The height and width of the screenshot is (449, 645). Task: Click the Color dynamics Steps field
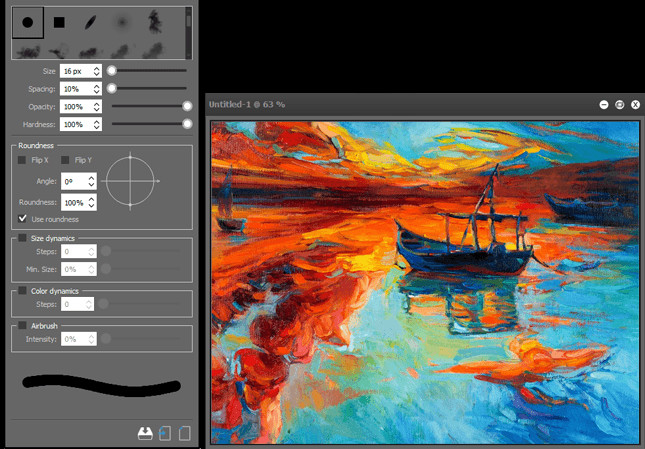(x=77, y=304)
